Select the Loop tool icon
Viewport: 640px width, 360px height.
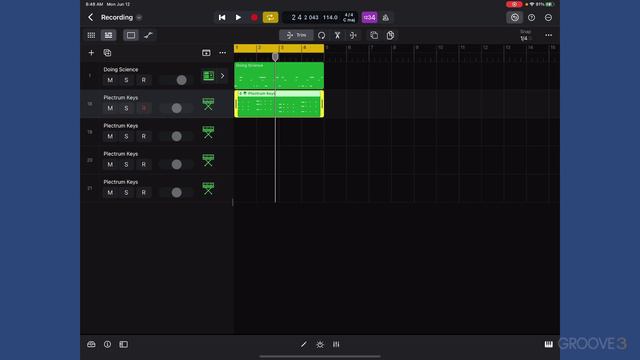pyautogui.click(x=322, y=36)
